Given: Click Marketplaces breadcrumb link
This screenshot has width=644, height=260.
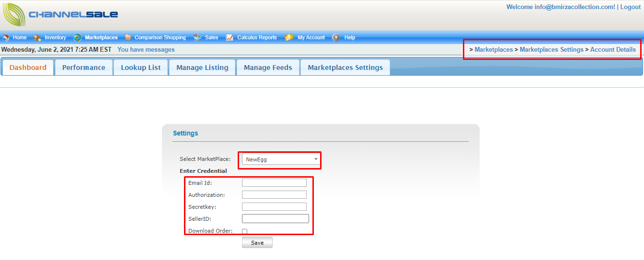Looking at the screenshot, I should point(494,50).
